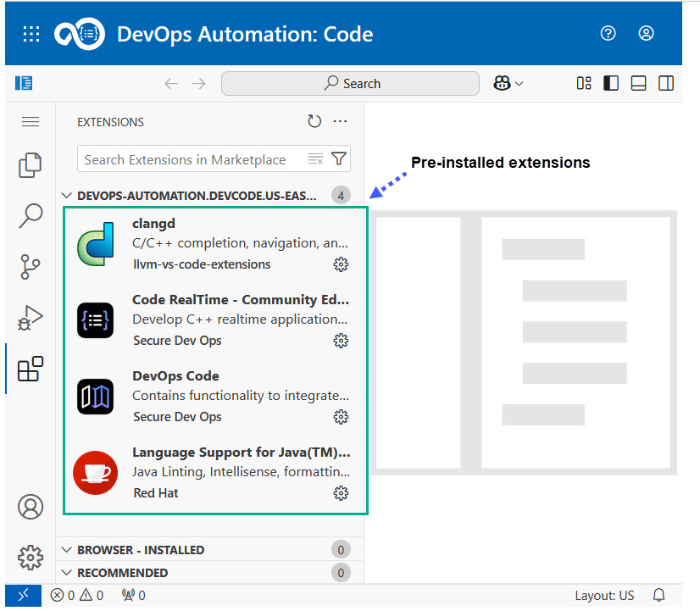Screen dimensions: 700x611
Task: Click the Help question-mark button in the title bar
Action: click(x=608, y=33)
